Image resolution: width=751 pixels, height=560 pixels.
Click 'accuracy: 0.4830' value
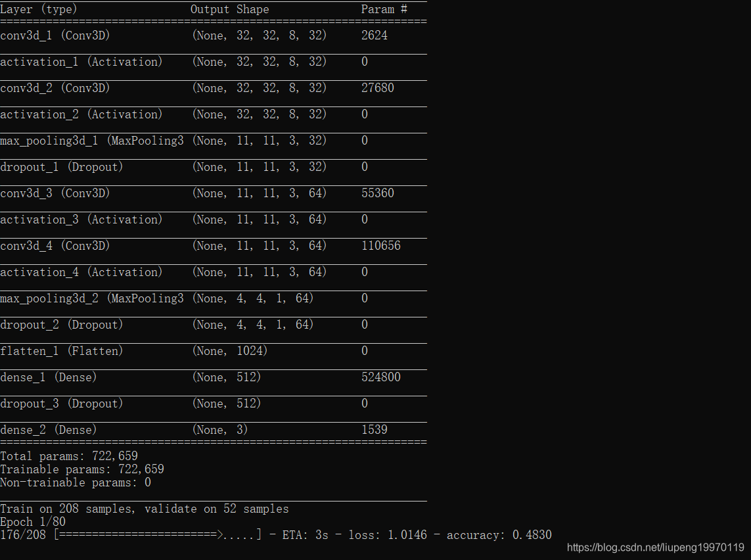coord(499,536)
